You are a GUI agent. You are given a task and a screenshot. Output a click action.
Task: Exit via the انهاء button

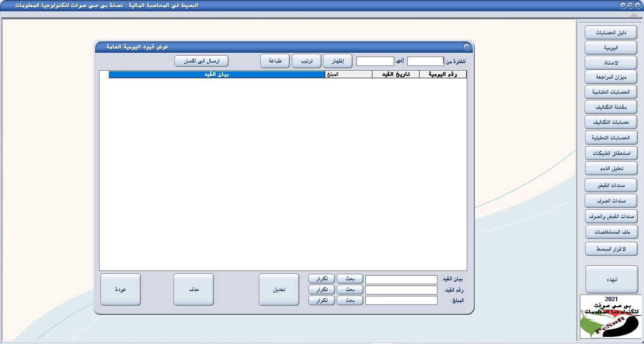coord(611,278)
